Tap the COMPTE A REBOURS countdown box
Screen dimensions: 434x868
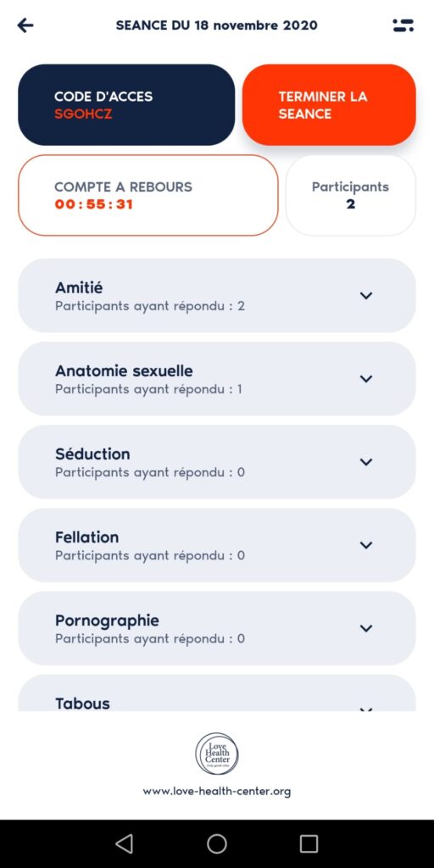coord(148,196)
